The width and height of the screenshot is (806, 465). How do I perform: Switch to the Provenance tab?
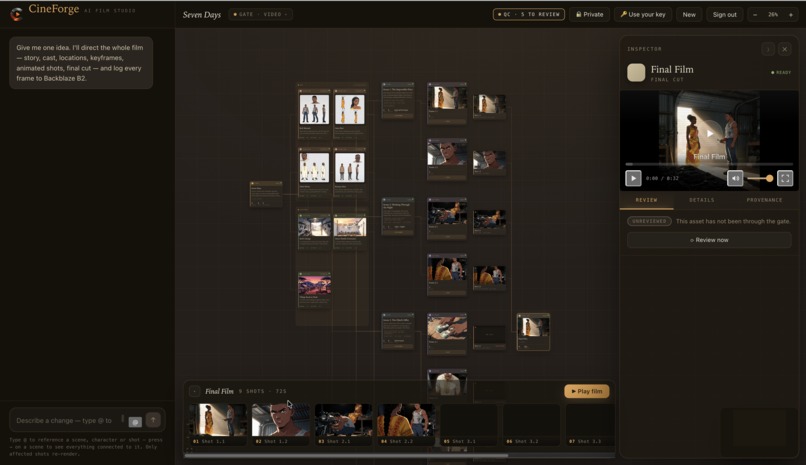point(764,200)
